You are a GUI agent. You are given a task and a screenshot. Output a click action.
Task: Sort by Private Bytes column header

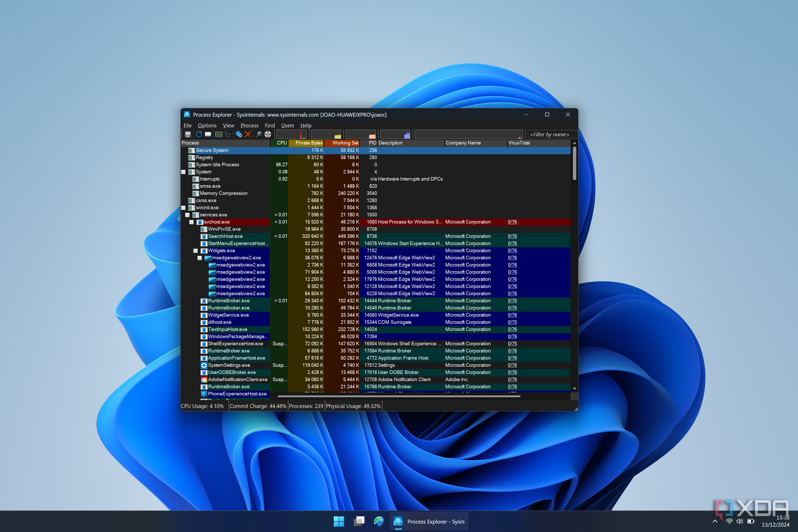click(x=306, y=143)
